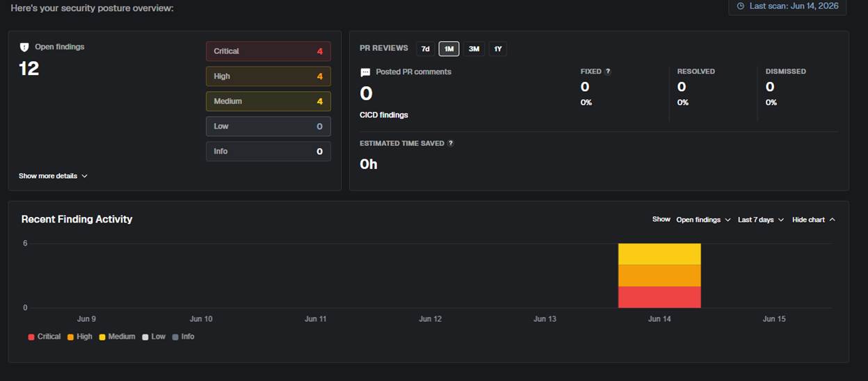Click the orange High bar segment on Jun 14
Viewport: 868px width, 381px height.
coord(659,275)
